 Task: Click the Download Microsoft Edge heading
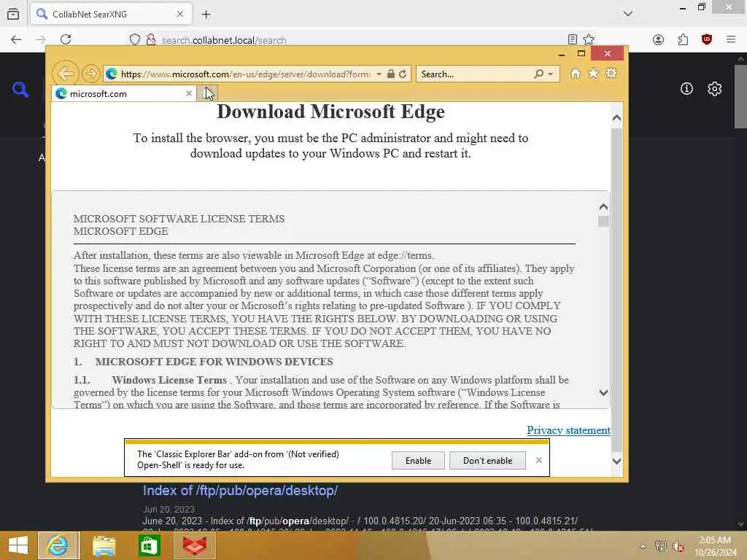[330, 112]
